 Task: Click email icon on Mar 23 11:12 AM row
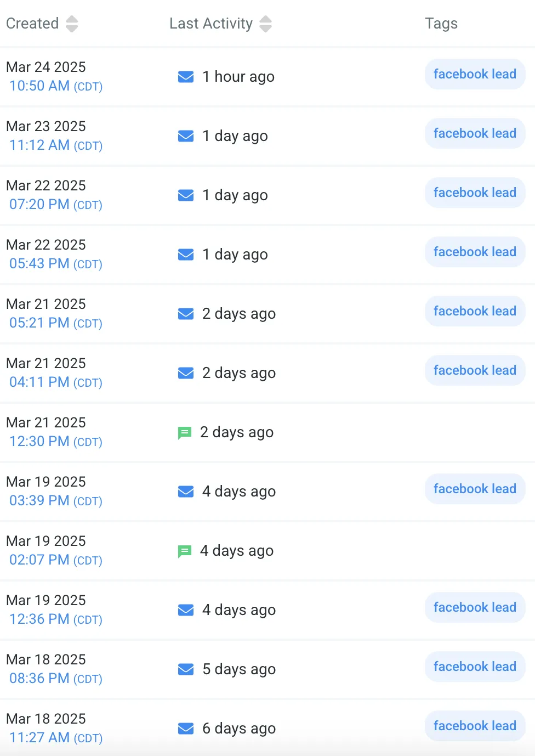click(x=186, y=136)
